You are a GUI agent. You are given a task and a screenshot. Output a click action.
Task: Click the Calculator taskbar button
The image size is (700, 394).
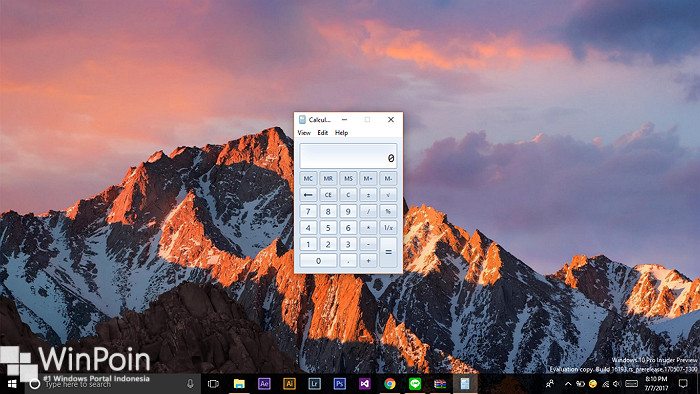click(465, 384)
